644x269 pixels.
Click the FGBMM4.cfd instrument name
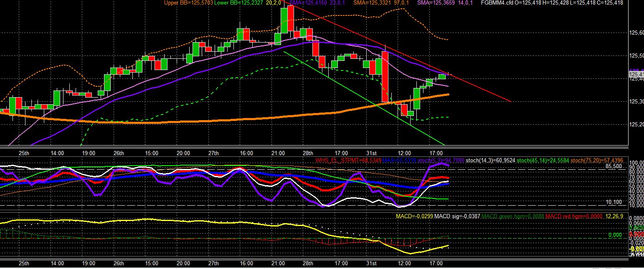pyautogui.click(x=497, y=3)
